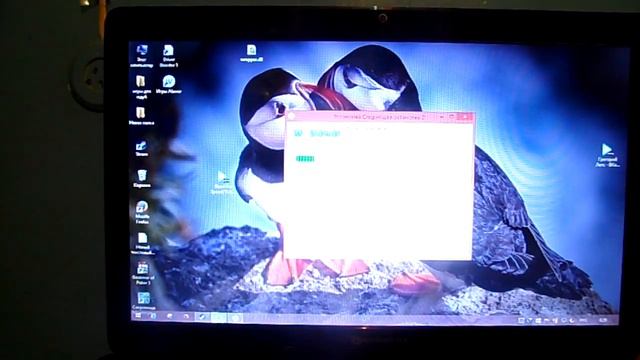
Task: Open the Новая папка folder
Action: 141,116
